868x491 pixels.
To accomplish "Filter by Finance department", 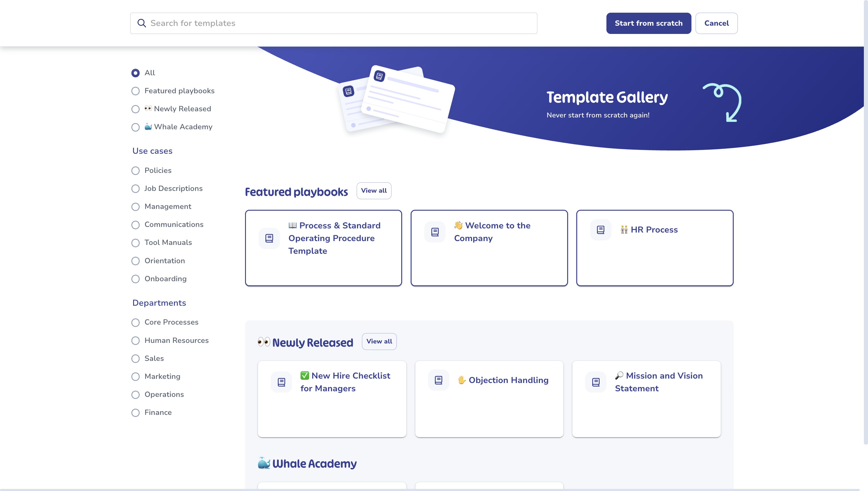I will [135, 413].
